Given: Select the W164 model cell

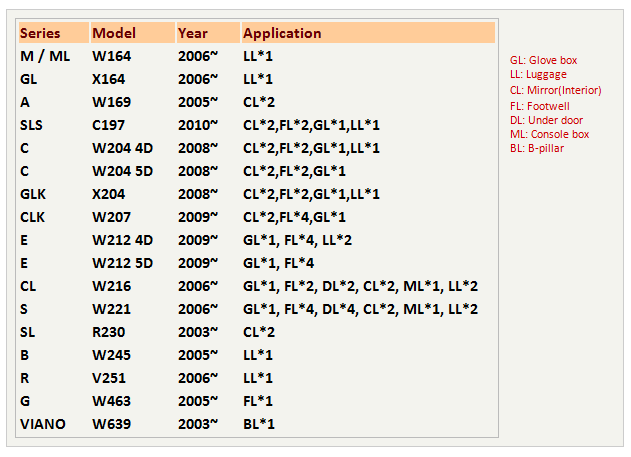Looking at the screenshot, I should 111,56.
